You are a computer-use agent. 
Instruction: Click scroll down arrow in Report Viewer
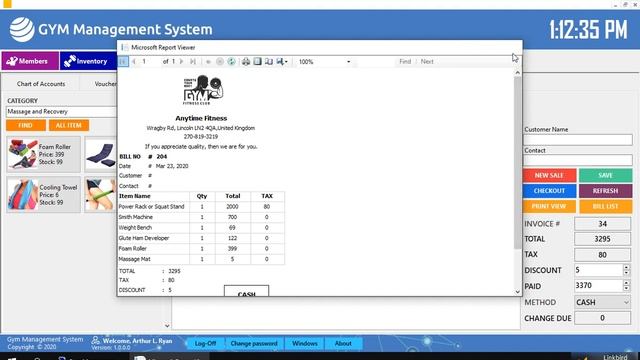click(518, 292)
